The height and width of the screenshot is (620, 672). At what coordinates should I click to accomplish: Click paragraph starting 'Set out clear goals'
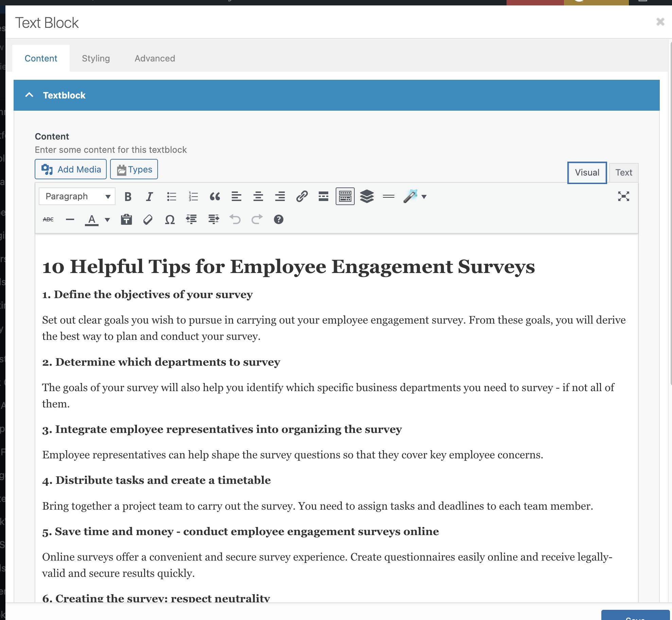tap(334, 328)
